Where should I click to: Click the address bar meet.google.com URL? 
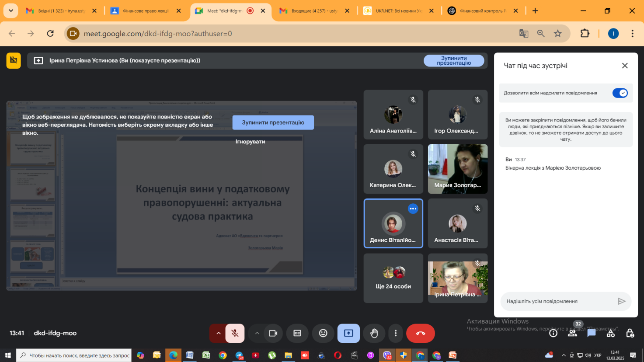(158, 34)
